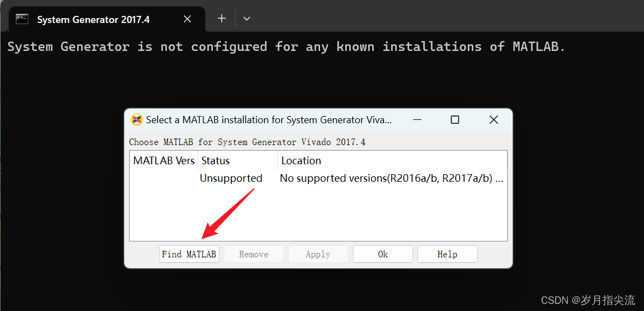
Task: Close the System Generator 2017.4 tab
Action: [x=187, y=19]
